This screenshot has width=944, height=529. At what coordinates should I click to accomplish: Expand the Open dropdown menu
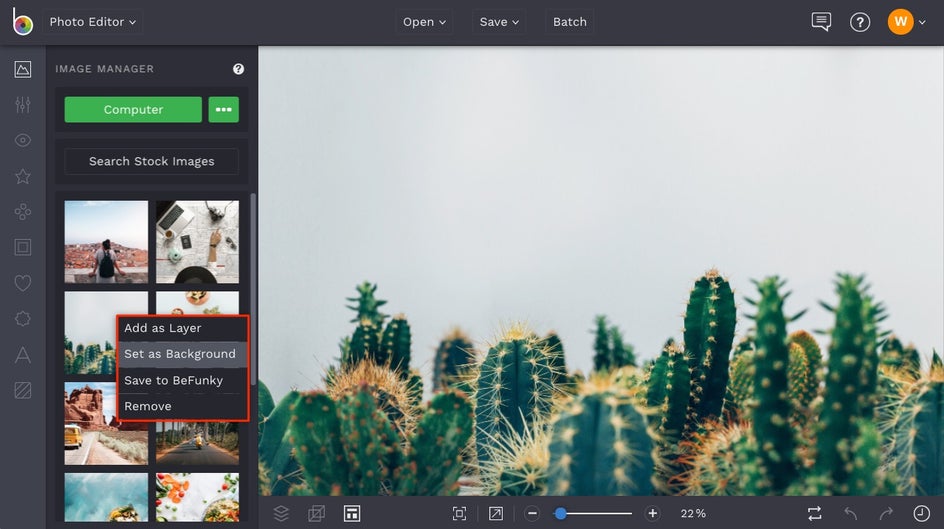tap(424, 22)
